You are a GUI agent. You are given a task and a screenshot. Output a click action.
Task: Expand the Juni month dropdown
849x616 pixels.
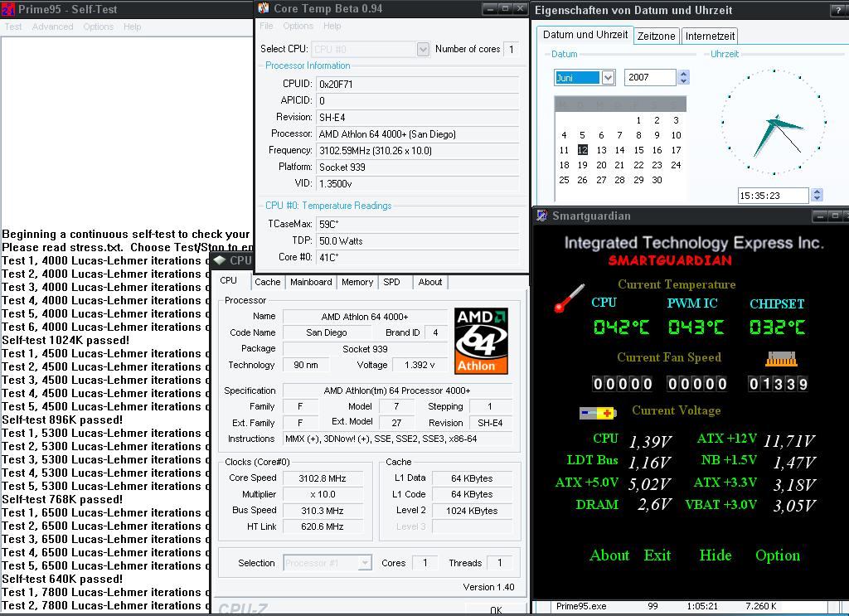coord(608,77)
